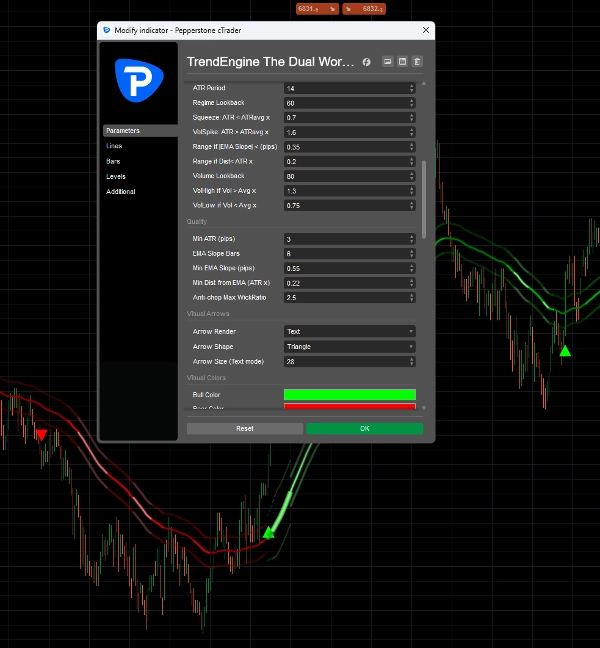Click the cTrader icon in the dialog title bar

pyautogui.click(x=107, y=30)
